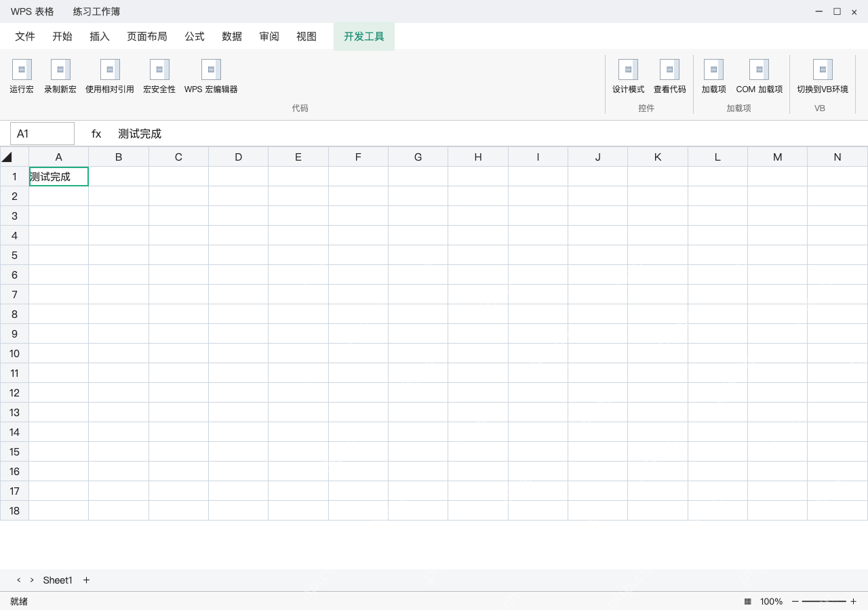Viewport: 868px width, 610px height.
Task: Select column N header
Action: [x=837, y=157]
